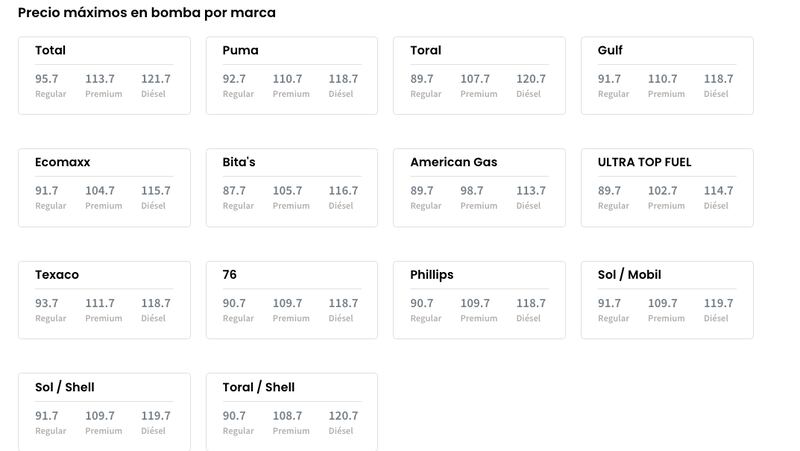Open the Puma brand card
Image resolution: width=800 pixels, height=451 pixels.
tap(292, 76)
